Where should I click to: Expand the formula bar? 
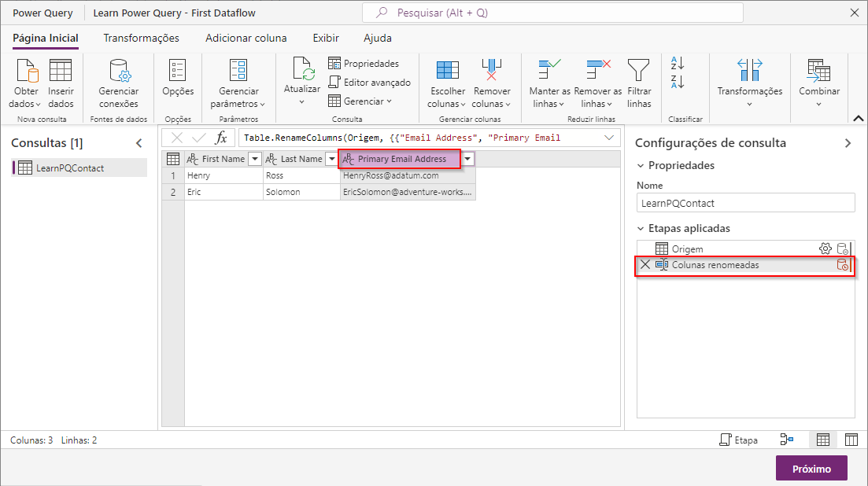[609, 138]
